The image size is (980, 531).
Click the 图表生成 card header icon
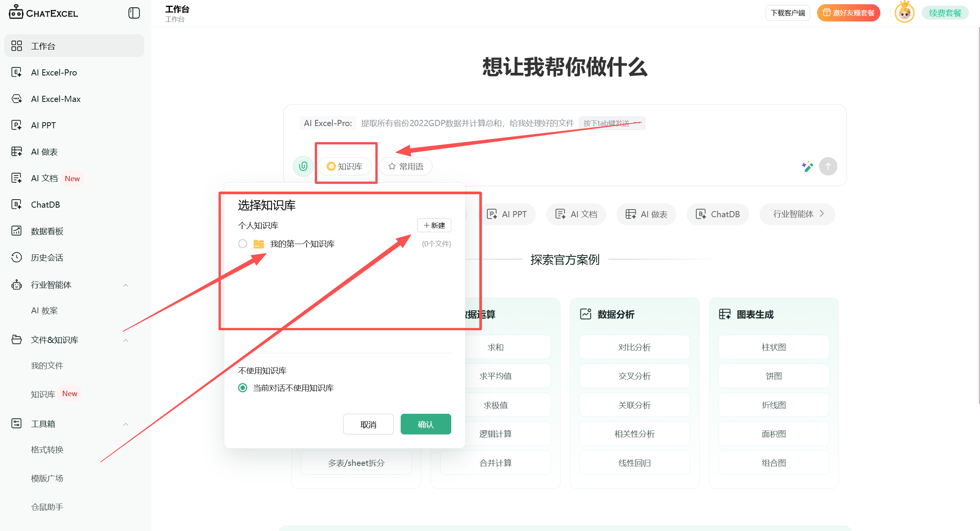pyautogui.click(x=725, y=314)
